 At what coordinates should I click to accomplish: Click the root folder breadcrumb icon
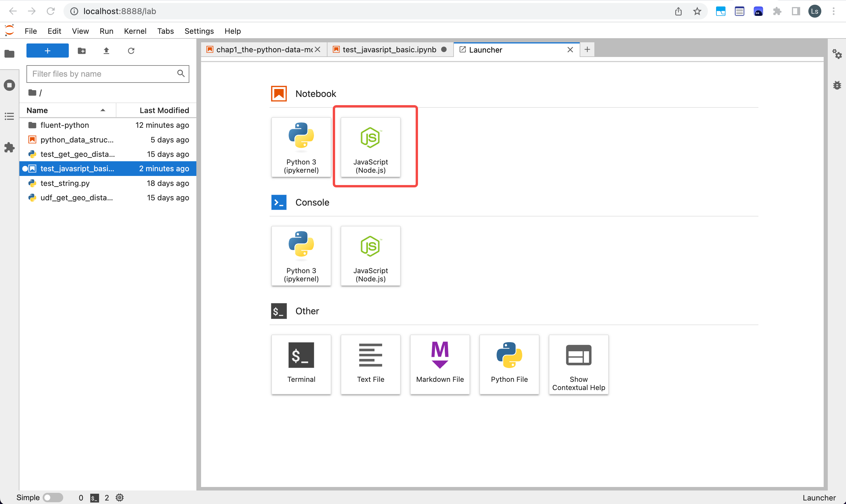(32, 93)
